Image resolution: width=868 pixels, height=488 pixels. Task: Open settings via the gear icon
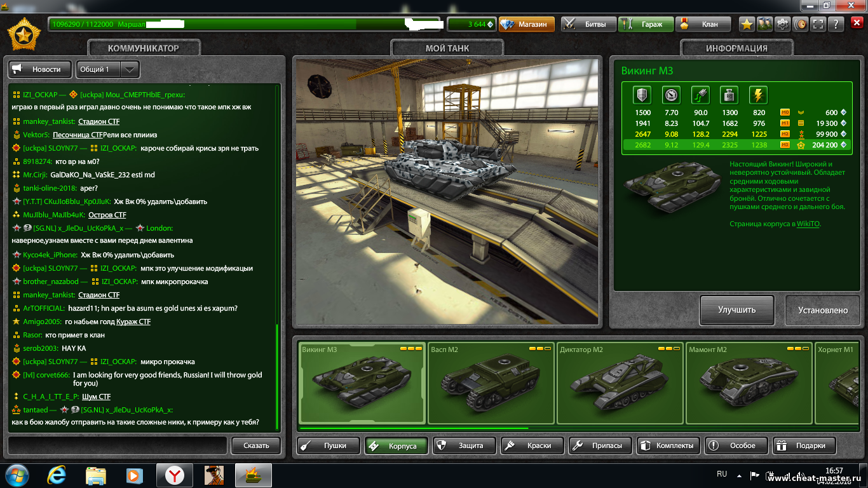point(783,24)
